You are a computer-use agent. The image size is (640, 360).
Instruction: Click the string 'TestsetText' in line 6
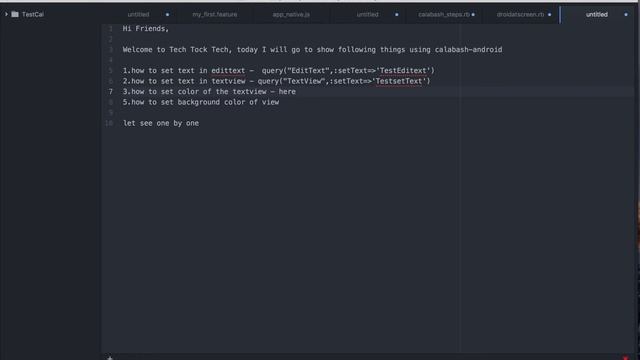point(399,81)
